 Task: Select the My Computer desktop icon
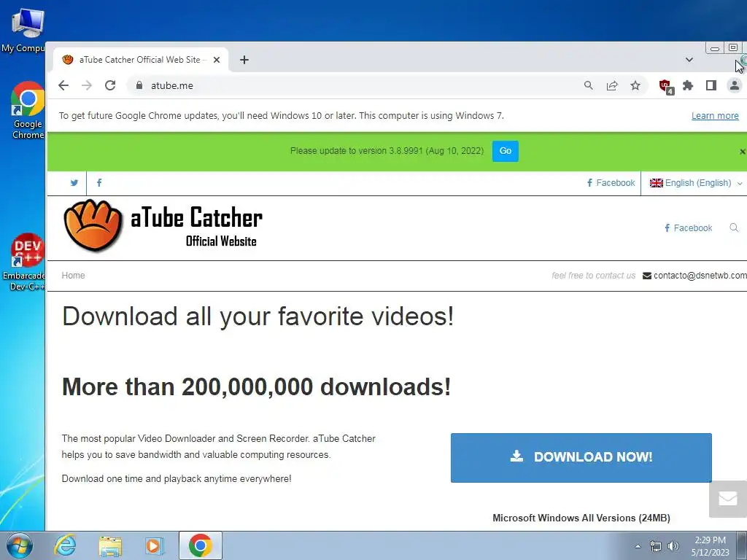(x=24, y=29)
